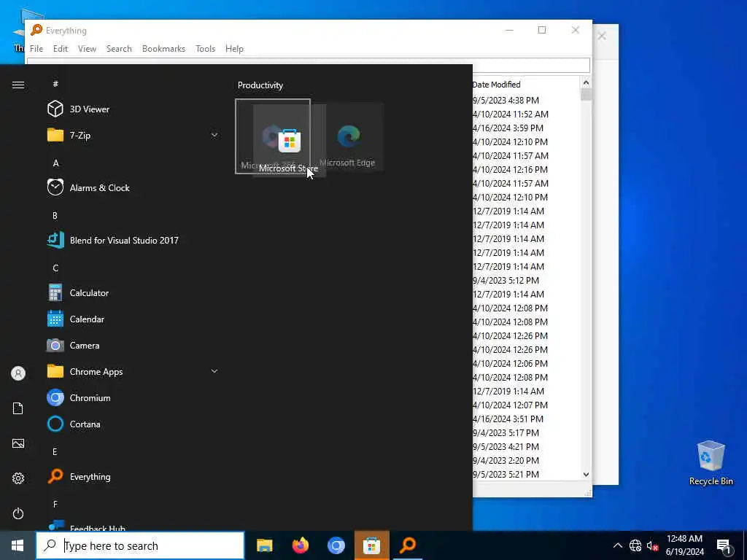Viewport: 747px width, 560px height.
Task: Sort by the Date Modified column header
Action: [496, 85]
